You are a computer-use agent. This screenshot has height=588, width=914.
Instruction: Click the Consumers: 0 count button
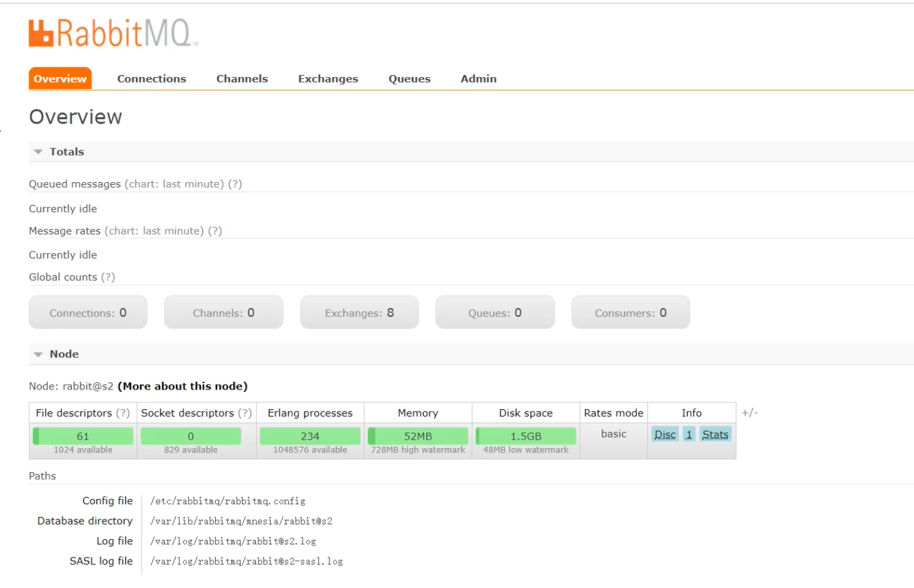click(631, 313)
